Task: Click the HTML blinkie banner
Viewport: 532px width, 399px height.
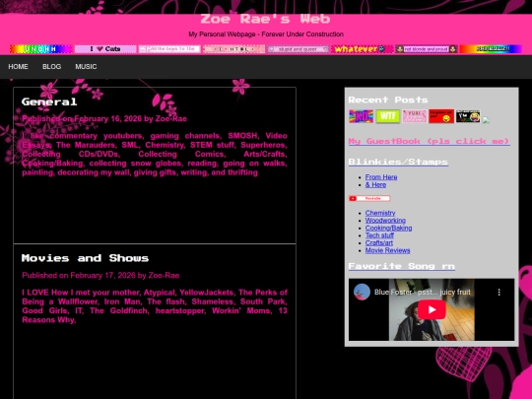Action: coord(233,49)
